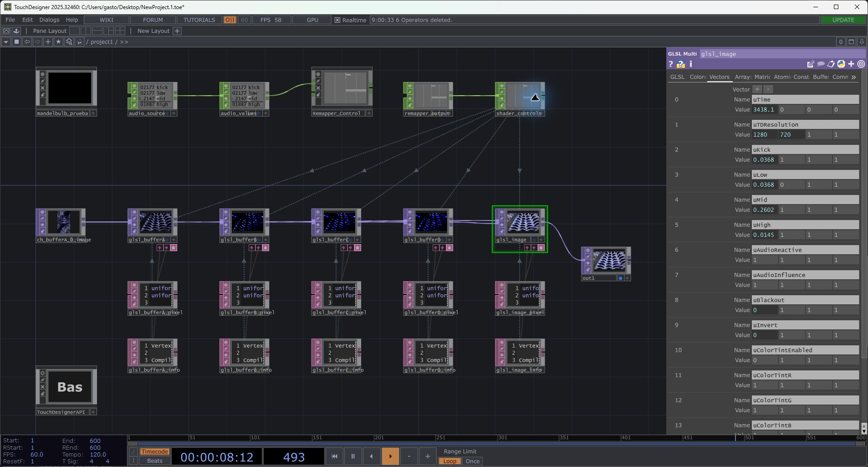The image size is (868, 467).
Task: Pause playback in the timeline controls
Action: tap(353, 456)
